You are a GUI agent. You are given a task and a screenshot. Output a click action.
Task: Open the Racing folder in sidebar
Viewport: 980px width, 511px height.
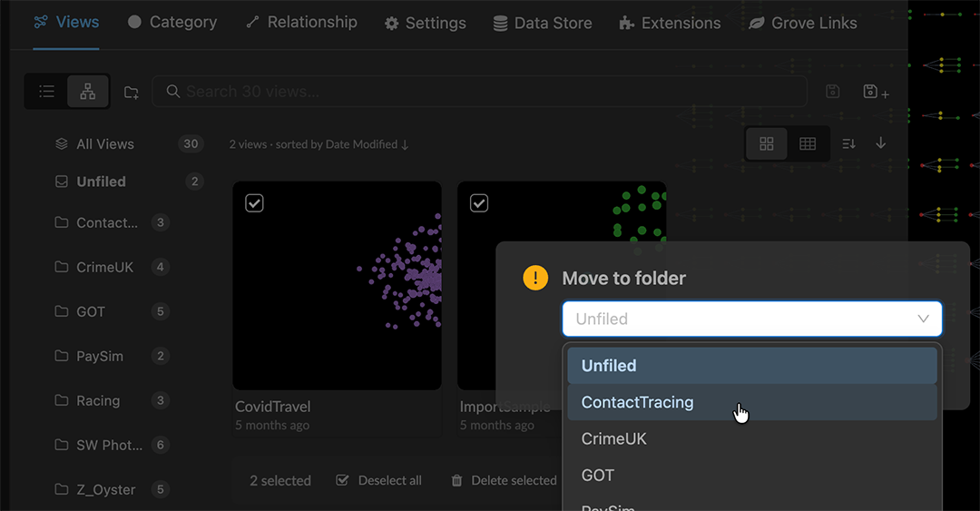tap(113, 400)
